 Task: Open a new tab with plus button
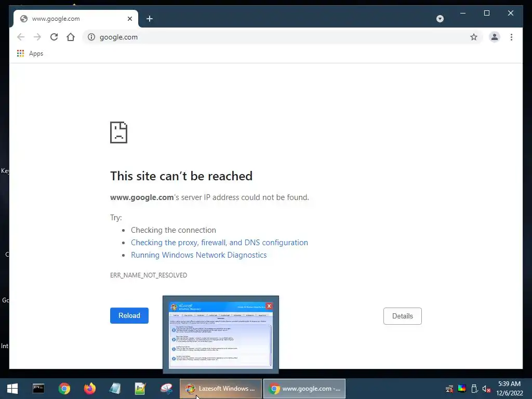coord(150,19)
